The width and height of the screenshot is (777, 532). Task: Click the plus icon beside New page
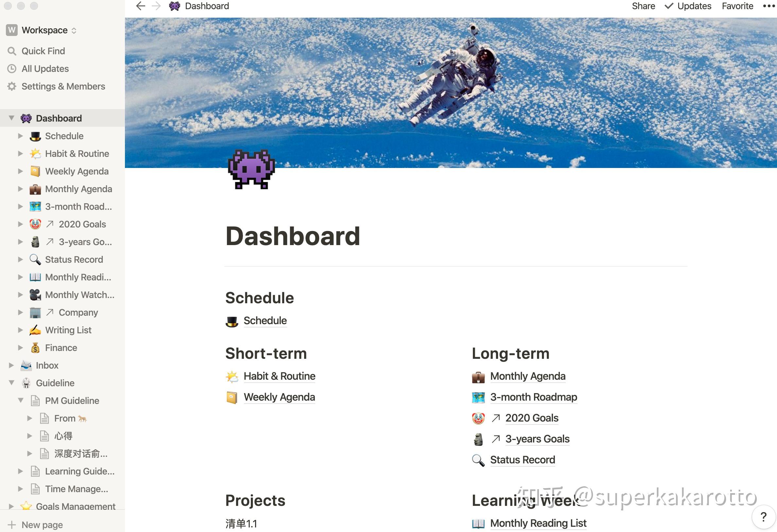tap(12, 525)
